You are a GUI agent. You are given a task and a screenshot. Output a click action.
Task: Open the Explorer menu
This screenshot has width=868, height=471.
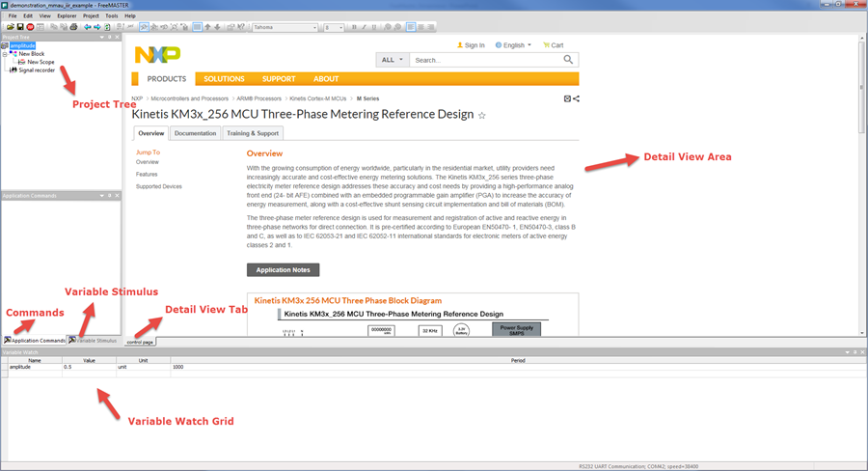point(67,16)
